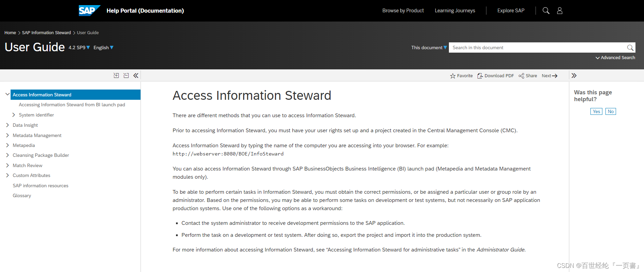644x272 pixels.
Task: Go to SAP Information Steward breadcrumb
Action: [x=46, y=33]
